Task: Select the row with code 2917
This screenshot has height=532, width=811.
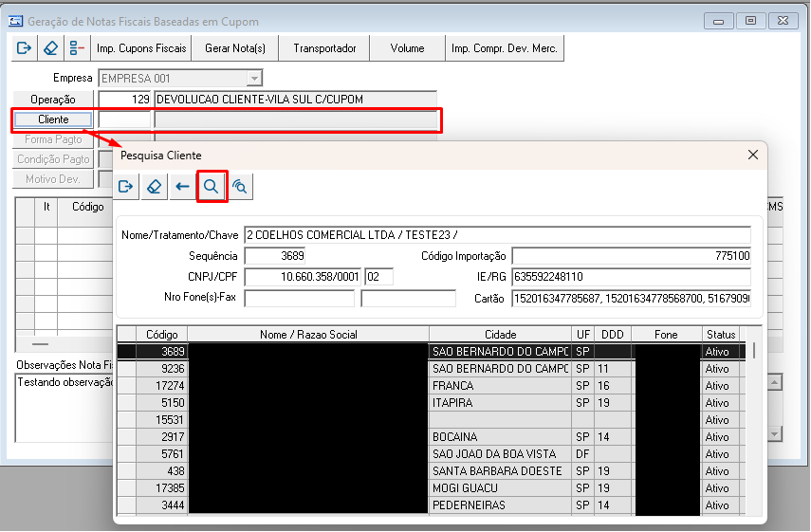Action: click(432, 437)
